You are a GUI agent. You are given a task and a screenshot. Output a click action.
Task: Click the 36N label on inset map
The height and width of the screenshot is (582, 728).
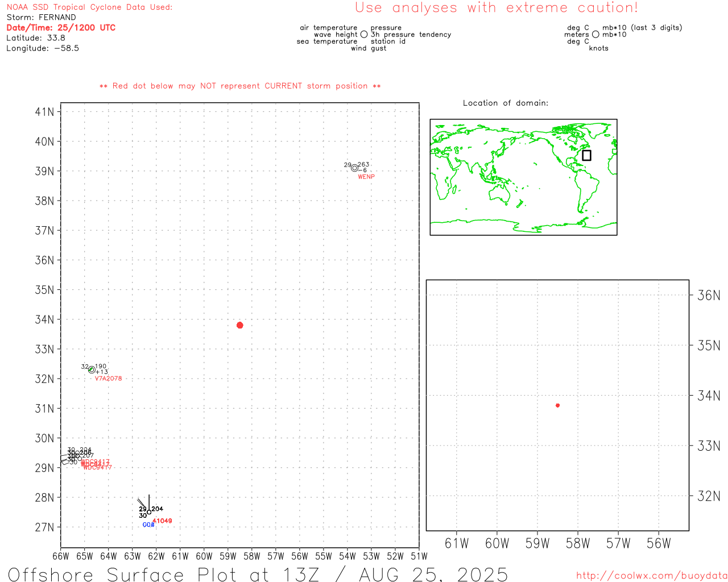click(x=709, y=295)
